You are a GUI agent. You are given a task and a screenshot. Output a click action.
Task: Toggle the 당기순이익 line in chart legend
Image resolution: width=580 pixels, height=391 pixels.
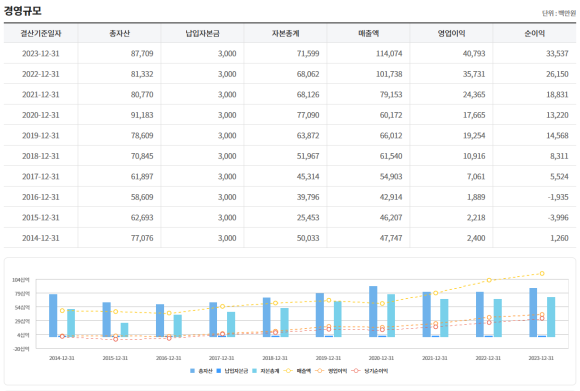[370, 371]
